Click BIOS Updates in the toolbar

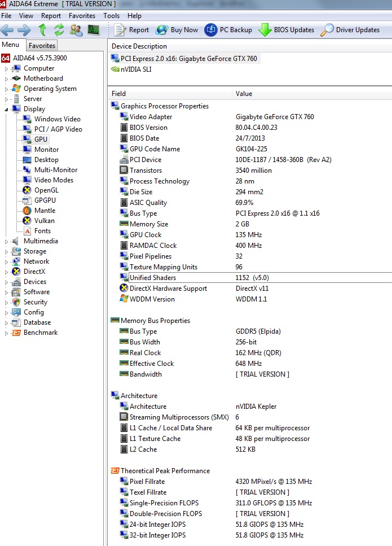[287, 30]
